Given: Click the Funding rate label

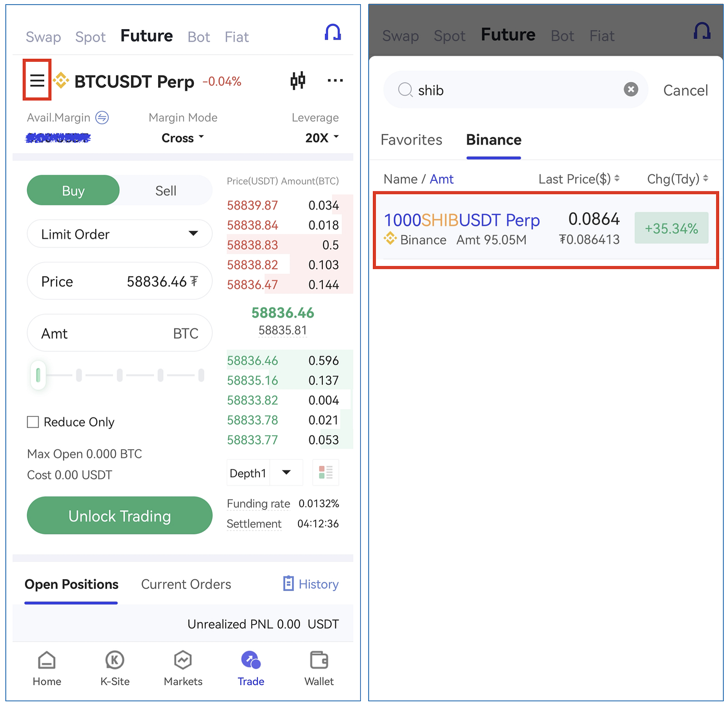Looking at the screenshot, I should click(258, 504).
